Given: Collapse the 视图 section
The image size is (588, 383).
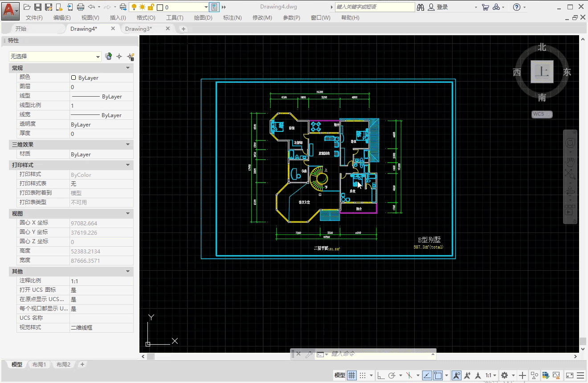Looking at the screenshot, I should click(x=128, y=214).
